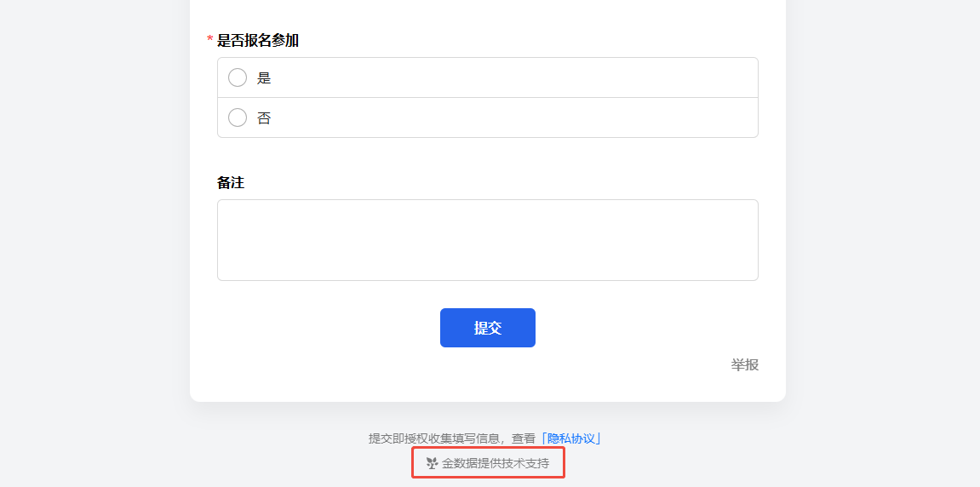Viewport: 980px width, 487px height.
Task: Click the 技术支持 text in footer
Action: [528, 464]
